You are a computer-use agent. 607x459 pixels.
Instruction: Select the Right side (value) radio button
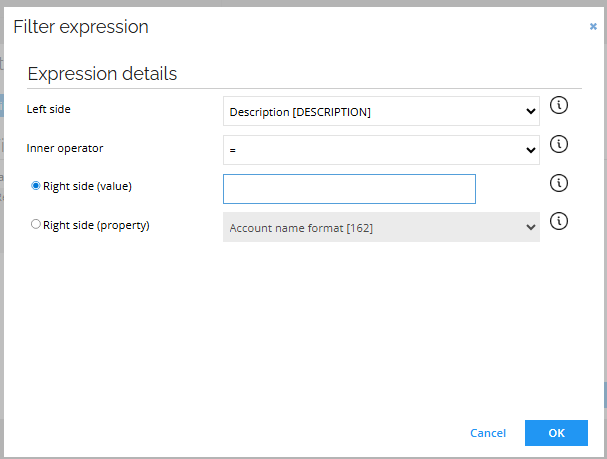tap(37, 186)
